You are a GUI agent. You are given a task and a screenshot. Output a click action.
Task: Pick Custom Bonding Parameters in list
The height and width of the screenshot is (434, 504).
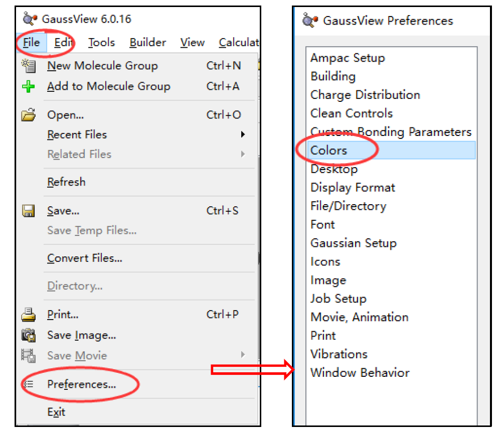tap(391, 132)
